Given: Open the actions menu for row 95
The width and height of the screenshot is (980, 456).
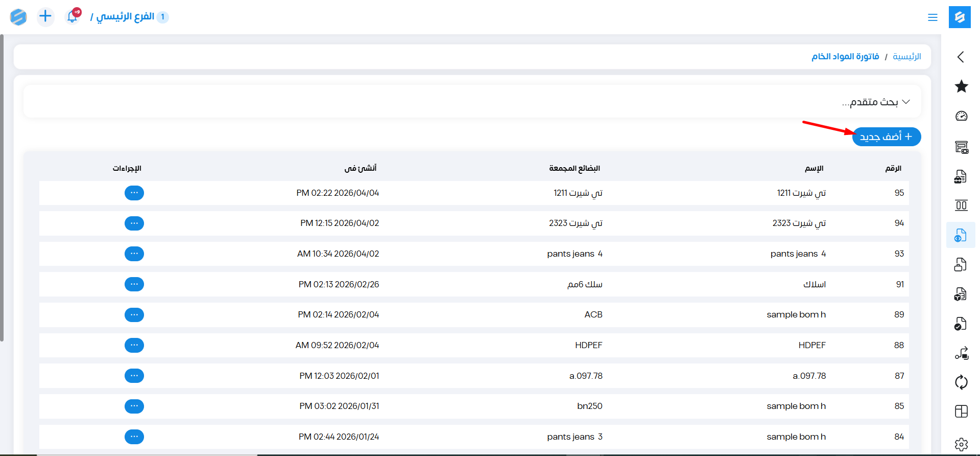Looking at the screenshot, I should click(x=134, y=193).
